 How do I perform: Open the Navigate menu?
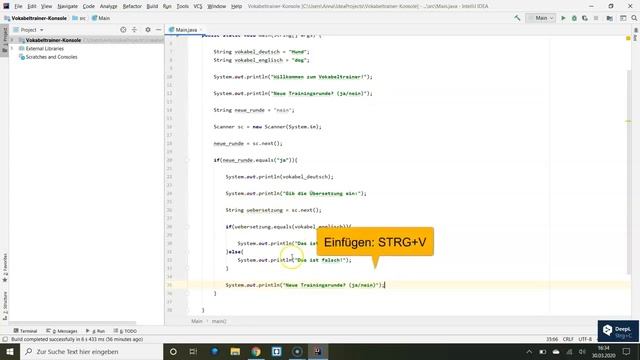(67, 6)
